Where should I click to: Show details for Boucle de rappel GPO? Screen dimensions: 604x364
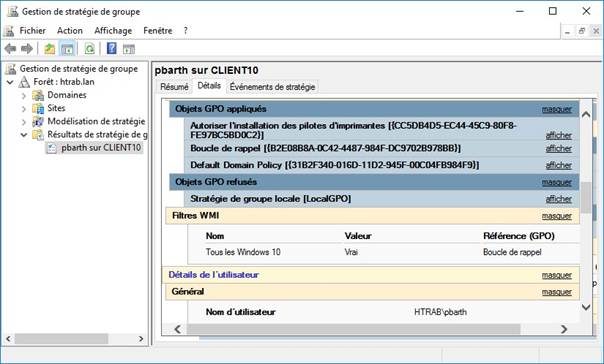pos(559,149)
